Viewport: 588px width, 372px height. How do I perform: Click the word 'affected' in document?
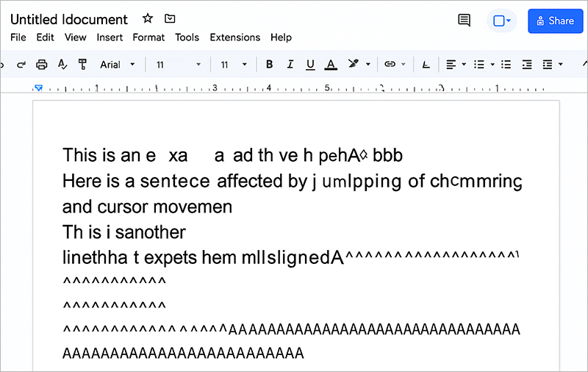coord(251,181)
